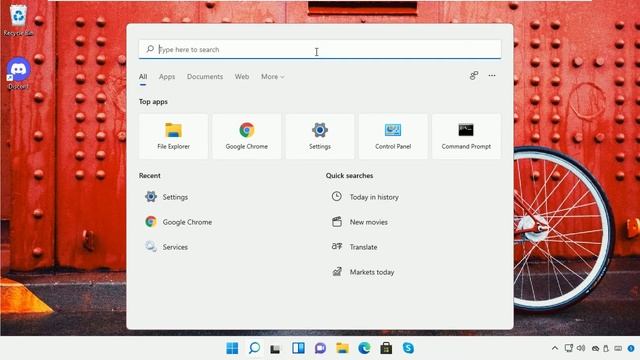
Task: Select the Discord desktop shortcut
Action: point(18,73)
